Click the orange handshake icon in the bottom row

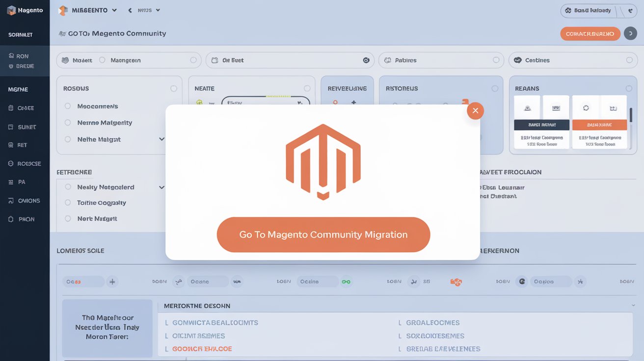click(x=456, y=282)
